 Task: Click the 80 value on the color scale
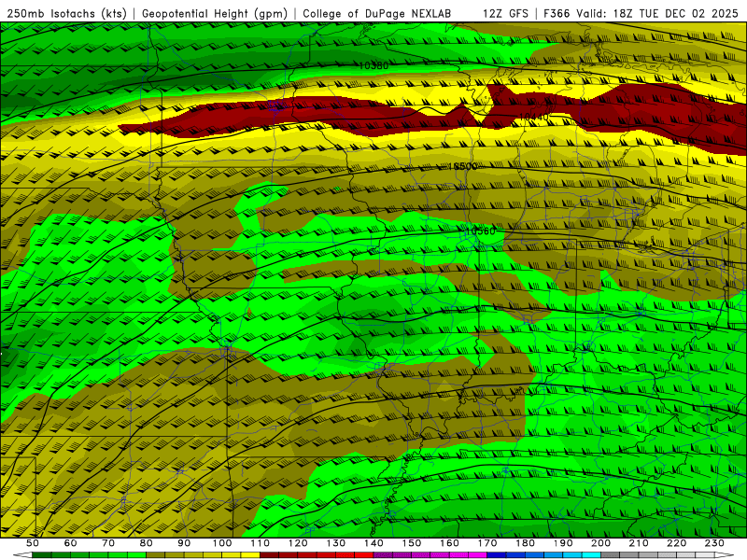147,543
